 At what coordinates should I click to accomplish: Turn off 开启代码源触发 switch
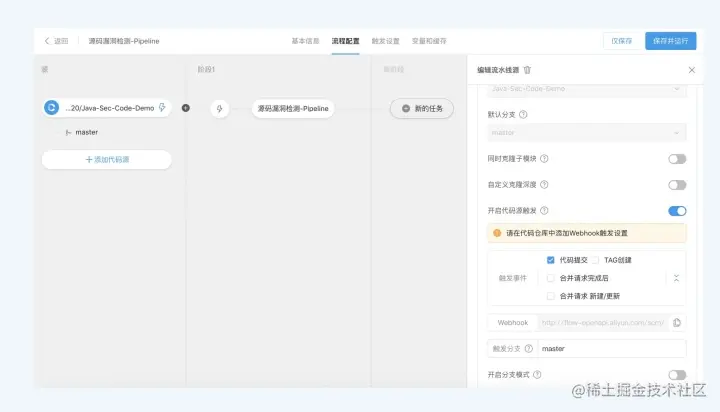click(x=677, y=211)
